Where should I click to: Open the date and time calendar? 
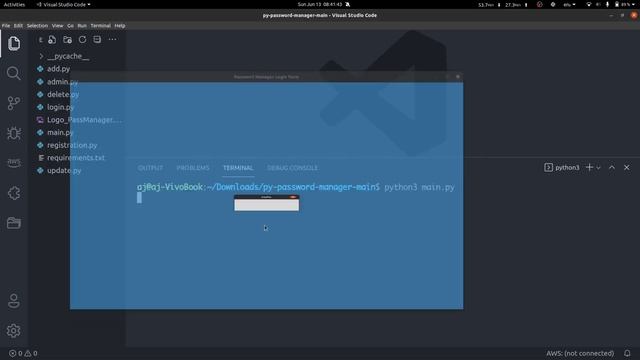[x=320, y=4]
